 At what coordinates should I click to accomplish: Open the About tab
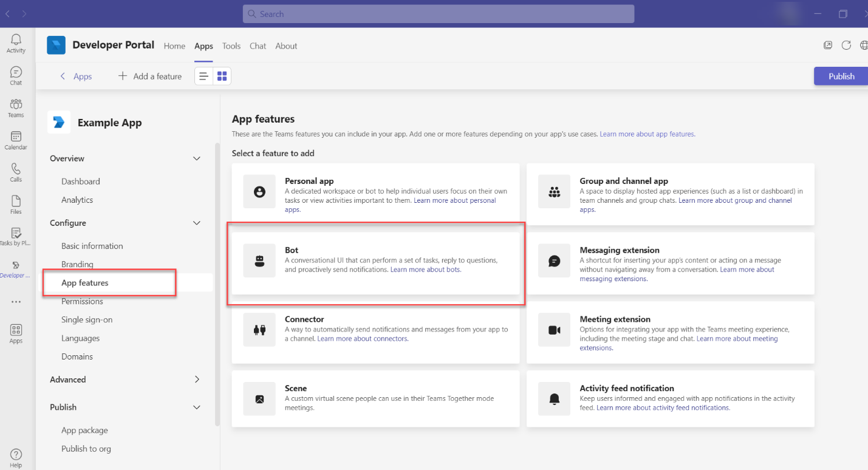286,46
